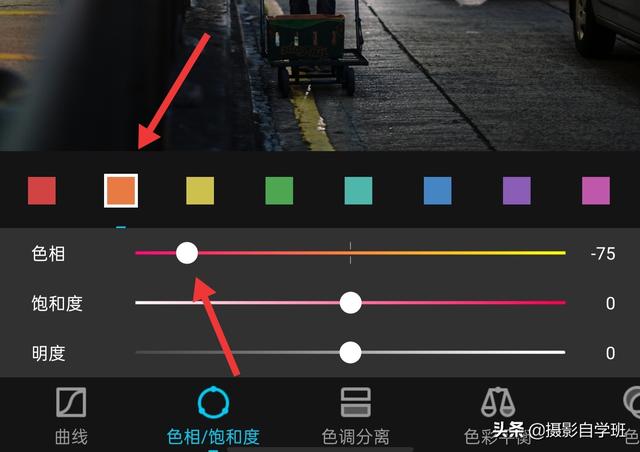Image resolution: width=640 pixels, height=452 pixels.
Task: Pick the blue color swatch
Action: click(x=438, y=191)
